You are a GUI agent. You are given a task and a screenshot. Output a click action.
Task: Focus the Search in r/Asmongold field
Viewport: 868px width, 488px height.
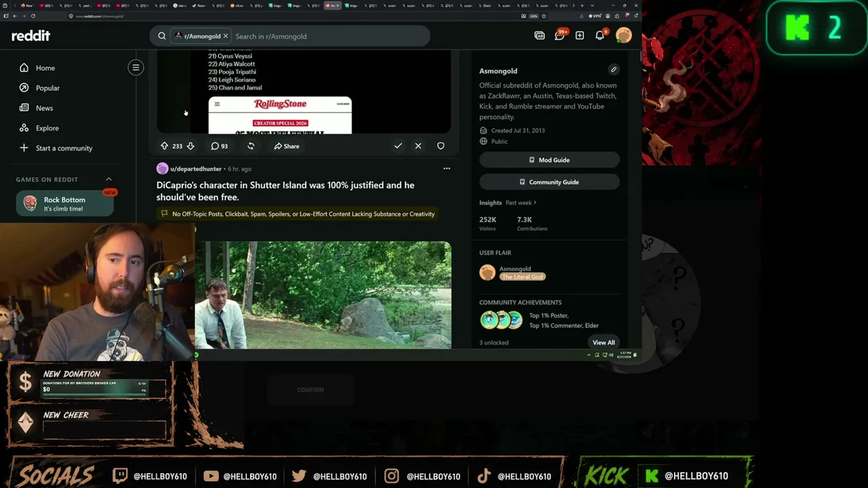[330, 36]
